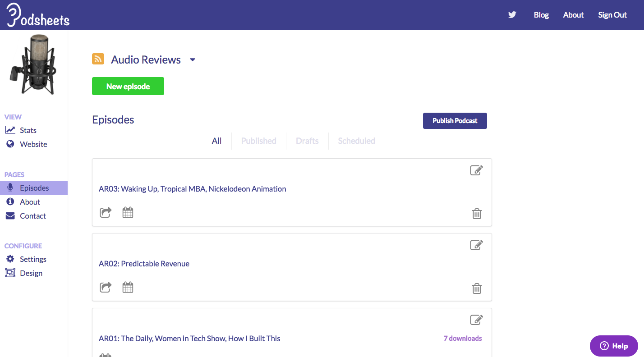Open Design under Configure
Viewport: 644px width, 357px height.
tap(31, 273)
